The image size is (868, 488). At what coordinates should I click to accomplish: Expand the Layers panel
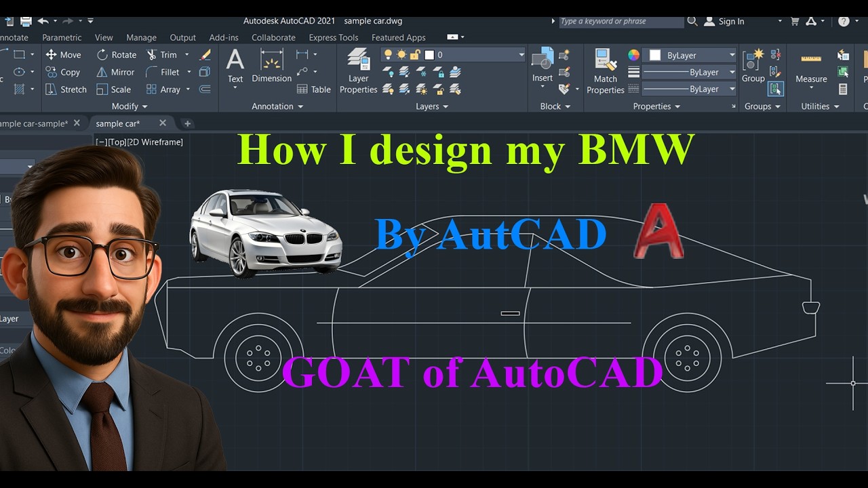432,106
